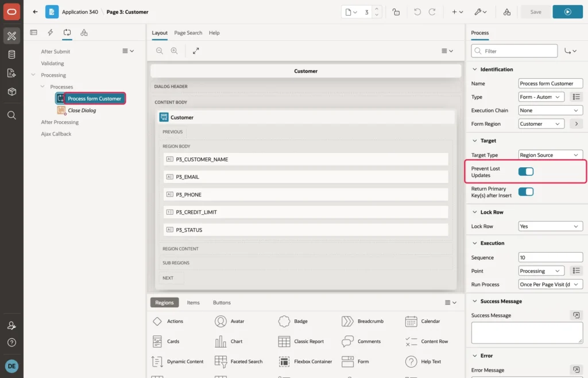The height and width of the screenshot is (378, 588).
Task: Select the Processing tree tab
Action: point(67,33)
